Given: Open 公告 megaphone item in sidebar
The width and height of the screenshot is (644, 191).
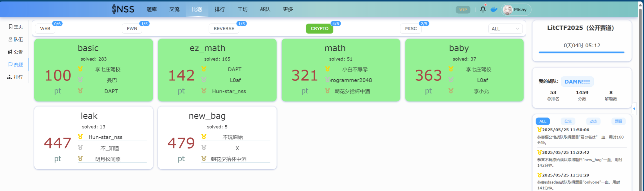Looking at the screenshot, I should coord(16,52).
